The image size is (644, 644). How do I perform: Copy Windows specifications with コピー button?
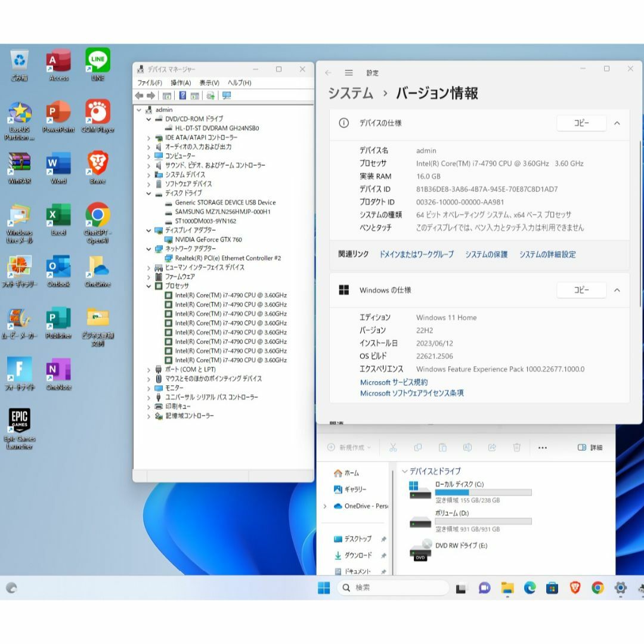(x=581, y=290)
